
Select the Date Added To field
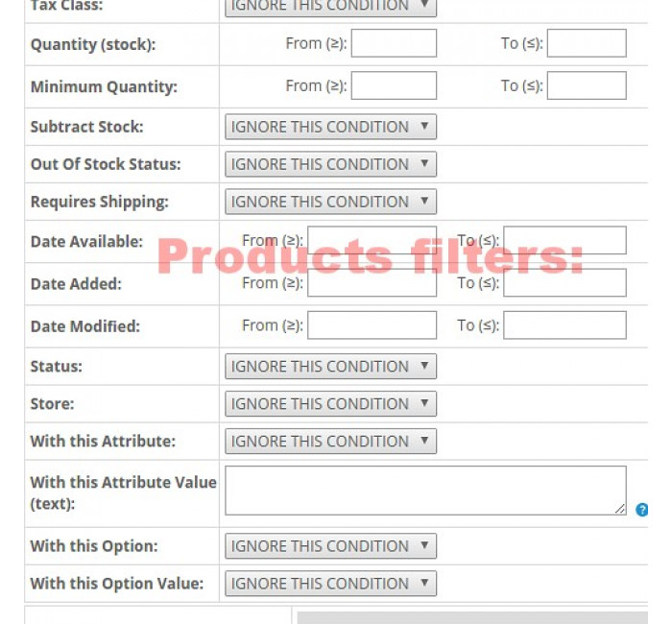(x=564, y=282)
